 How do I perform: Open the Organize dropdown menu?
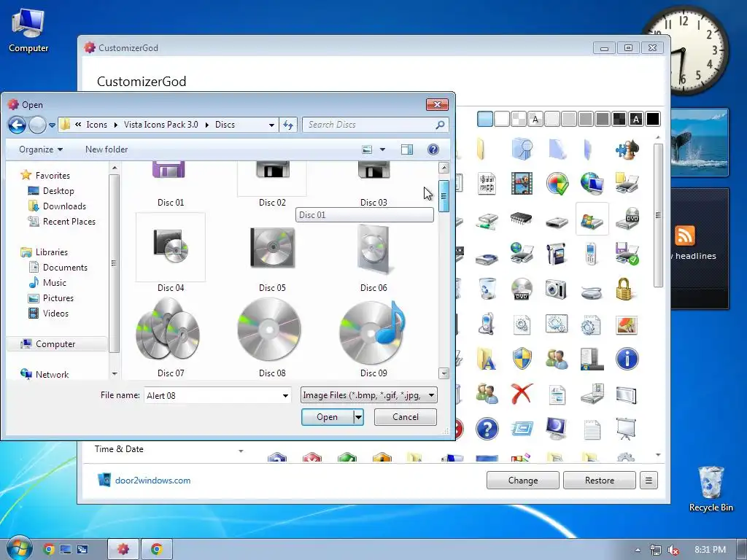tap(41, 149)
